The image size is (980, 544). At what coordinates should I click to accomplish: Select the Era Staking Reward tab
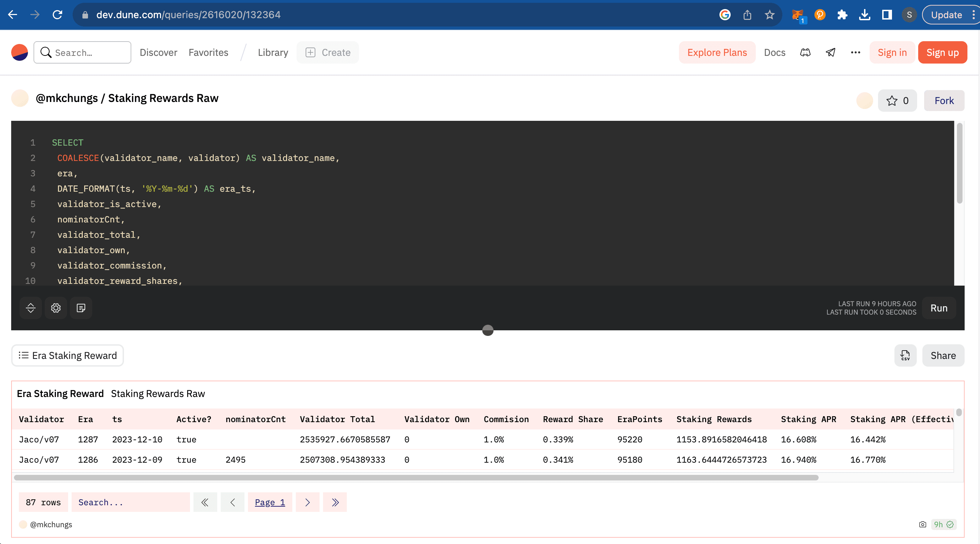tap(67, 355)
